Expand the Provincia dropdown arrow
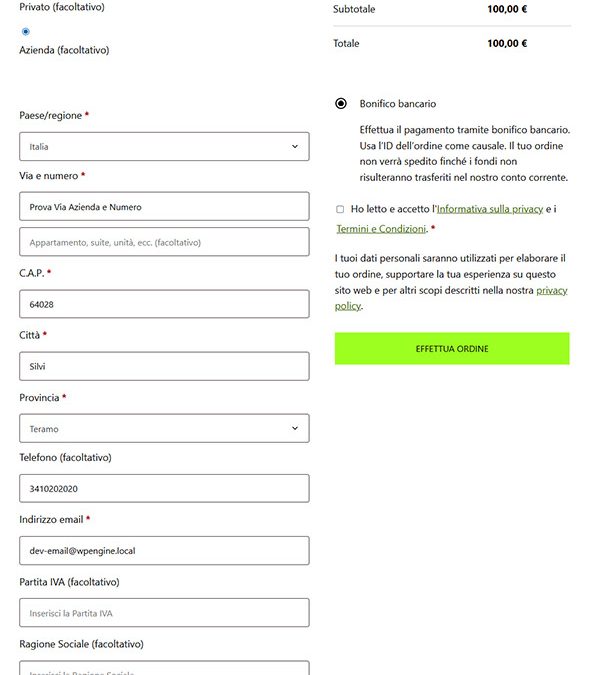The image size is (600, 675). [x=295, y=429]
